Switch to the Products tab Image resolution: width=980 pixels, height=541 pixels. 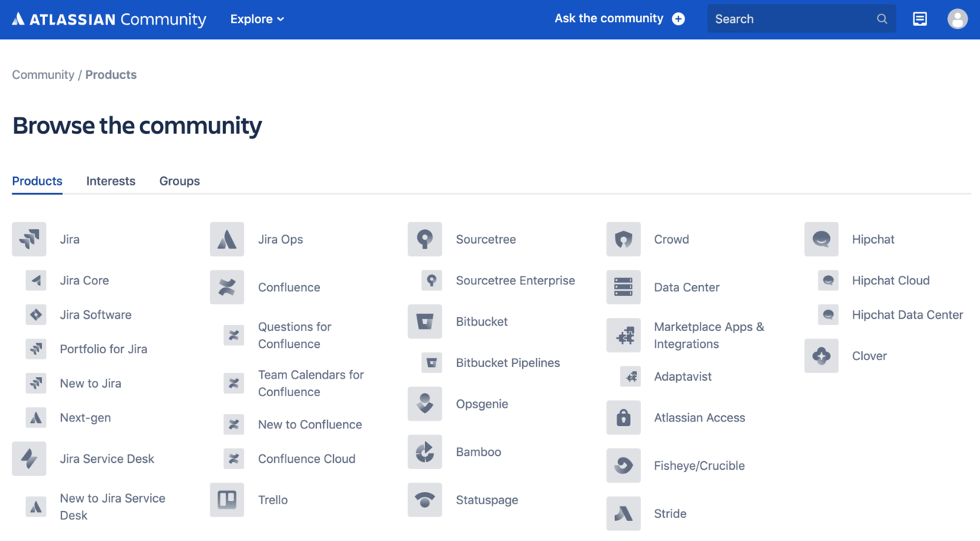point(38,181)
